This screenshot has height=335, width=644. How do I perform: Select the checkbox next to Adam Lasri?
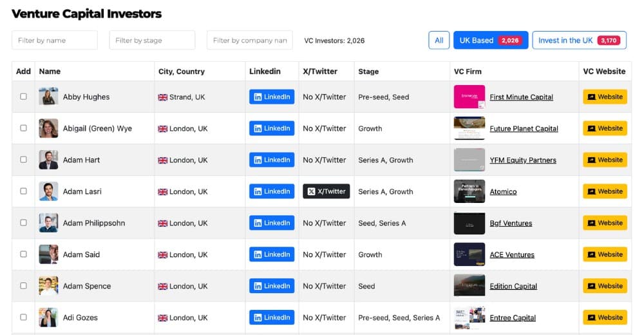coord(24,191)
